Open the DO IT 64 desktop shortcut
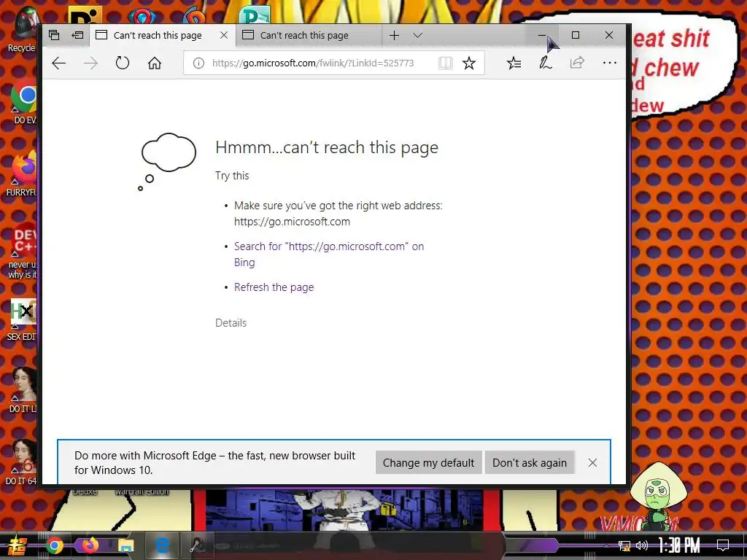 pyautogui.click(x=22, y=462)
